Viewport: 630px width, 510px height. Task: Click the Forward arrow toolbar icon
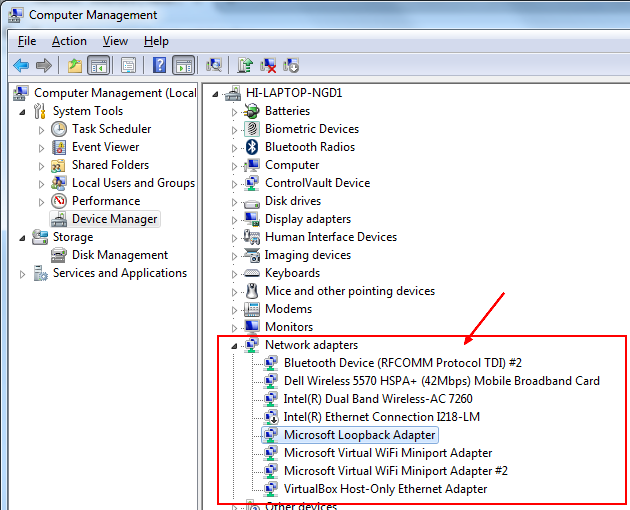click(44, 65)
